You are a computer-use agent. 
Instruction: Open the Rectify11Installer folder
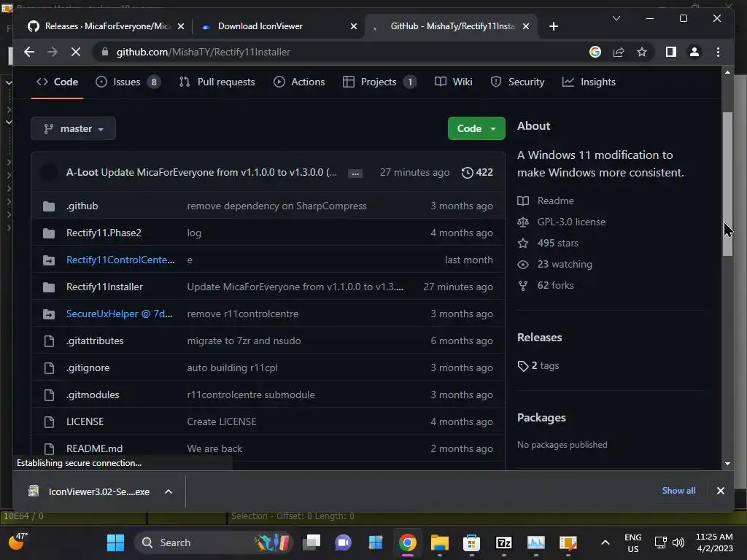click(x=104, y=287)
